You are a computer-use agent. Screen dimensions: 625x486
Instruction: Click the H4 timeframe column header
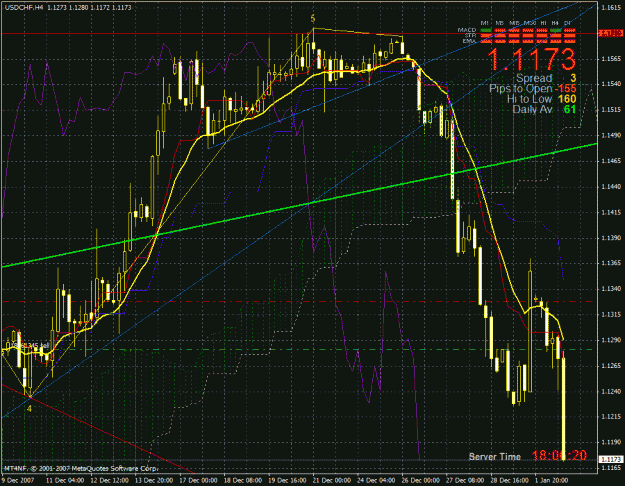(x=555, y=23)
